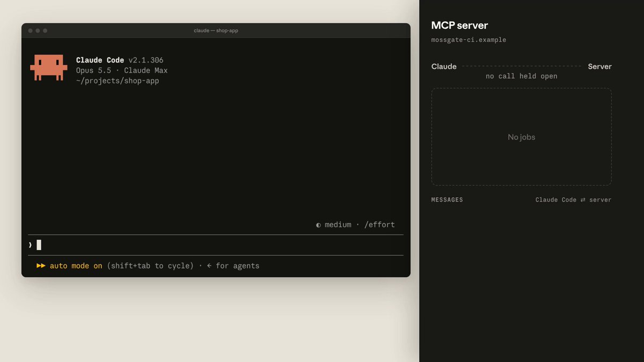This screenshot has height=362, width=644.
Task: Click the 'auto mode on' status text
Action: coord(76,265)
